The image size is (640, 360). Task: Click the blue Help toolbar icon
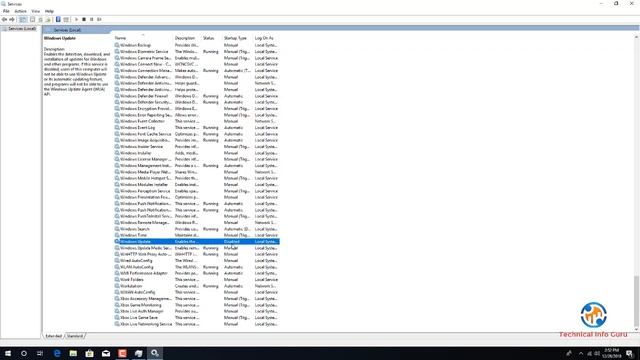click(x=58, y=20)
